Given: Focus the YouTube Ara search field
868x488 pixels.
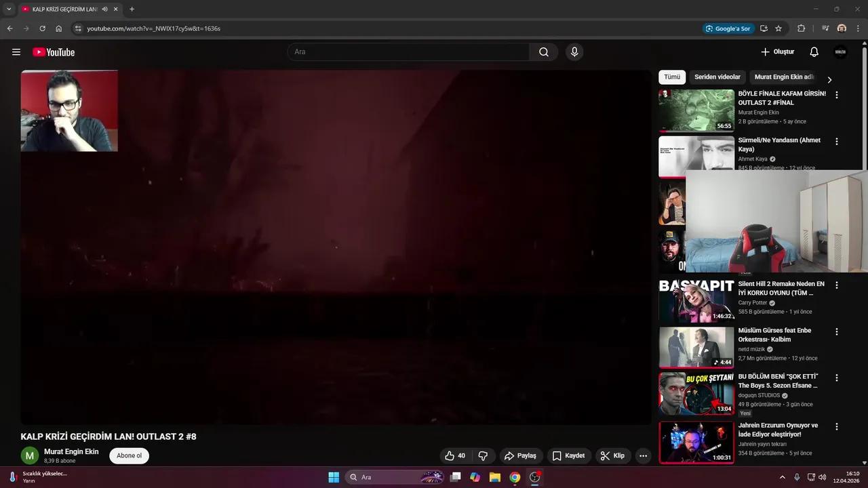Looking at the screenshot, I should pyautogui.click(x=409, y=52).
